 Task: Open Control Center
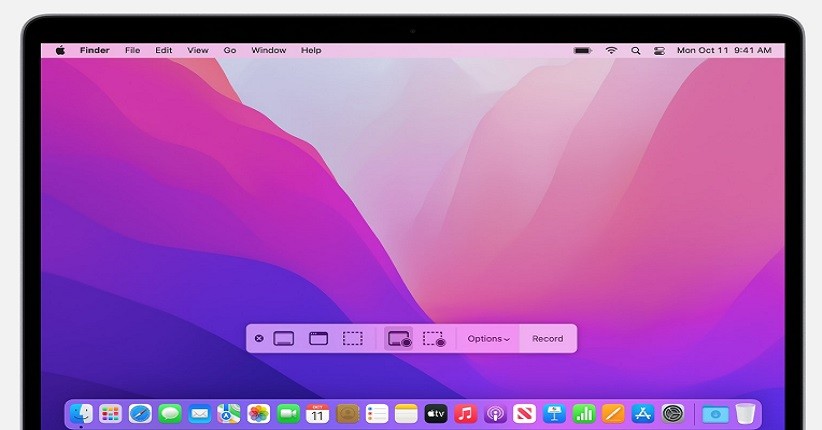(x=659, y=51)
